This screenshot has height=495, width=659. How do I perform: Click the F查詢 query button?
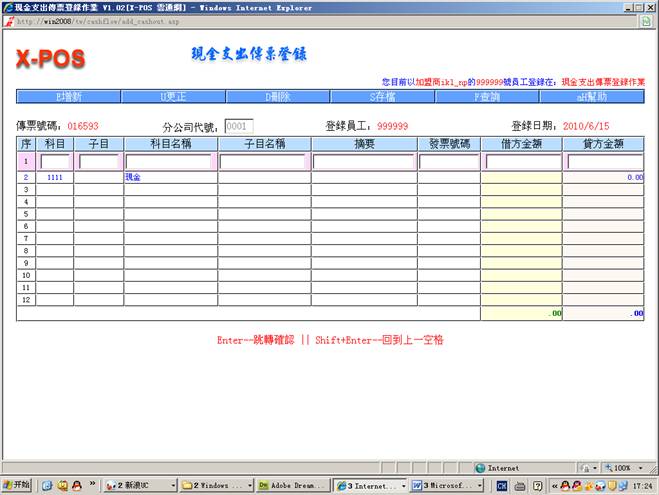487,97
